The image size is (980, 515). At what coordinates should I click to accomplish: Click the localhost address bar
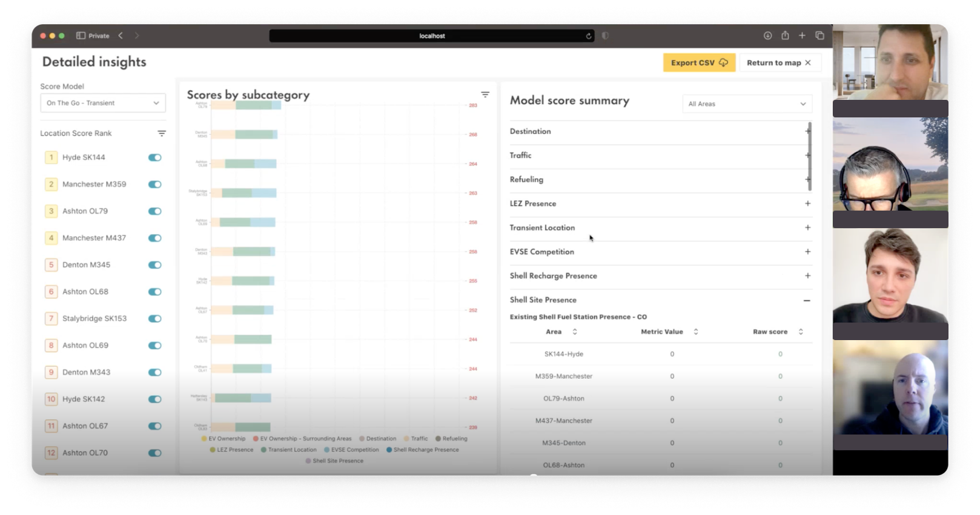pyautogui.click(x=432, y=36)
